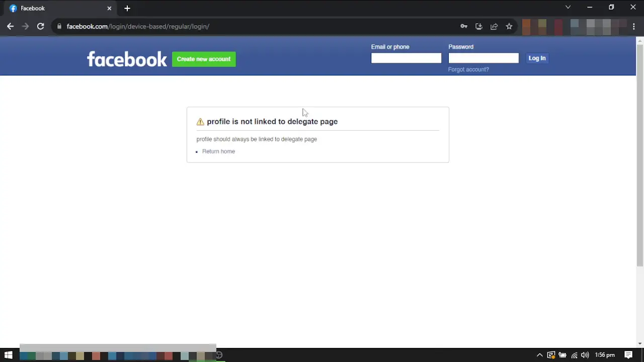Click 'profile should always be linked' text

pyautogui.click(x=257, y=139)
